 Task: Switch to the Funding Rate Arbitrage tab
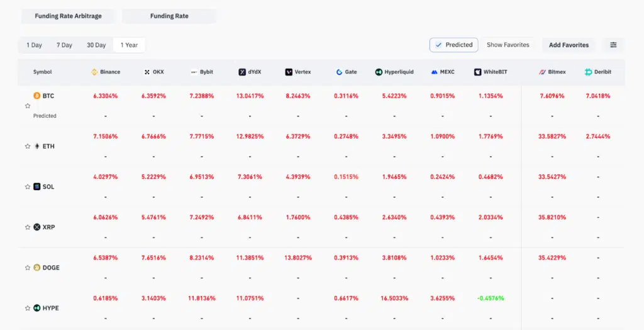pyautogui.click(x=68, y=16)
